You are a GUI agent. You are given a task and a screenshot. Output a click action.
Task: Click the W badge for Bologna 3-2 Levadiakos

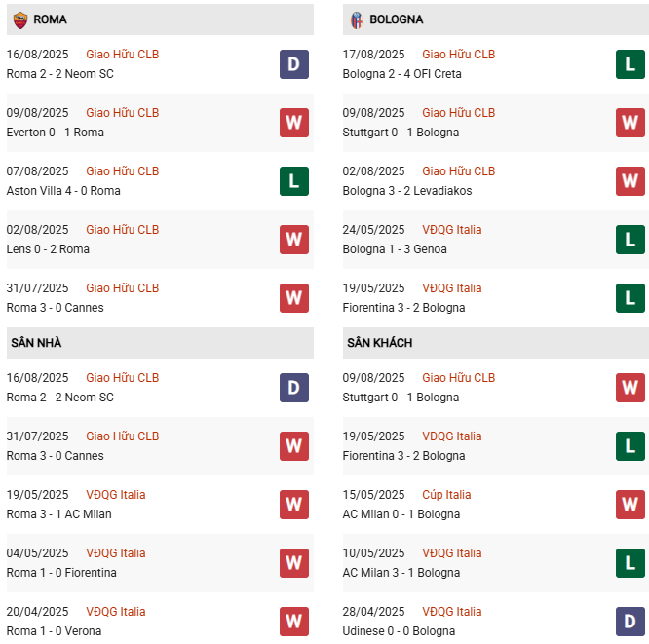pos(630,181)
